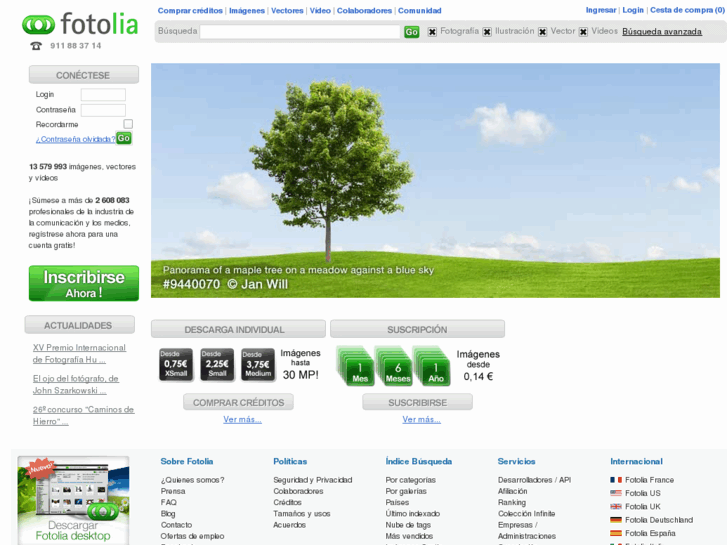Focus the Login input field
The height and width of the screenshot is (545, 727).
coord(103,95)
